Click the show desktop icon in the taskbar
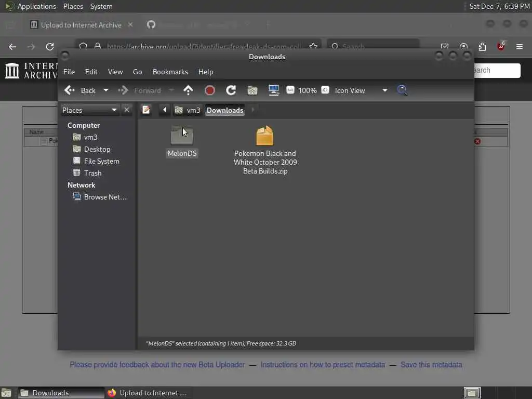This screenshot has height=399, width=532. (6, 393)
